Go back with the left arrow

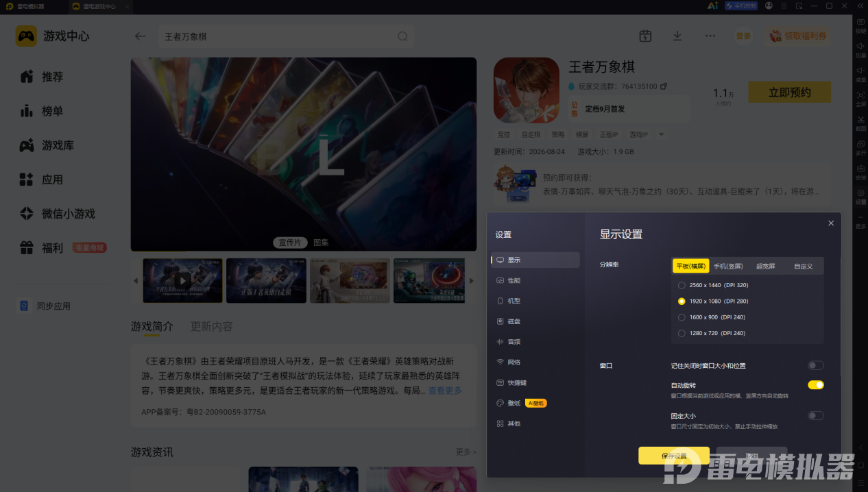(x=141, y=36)
